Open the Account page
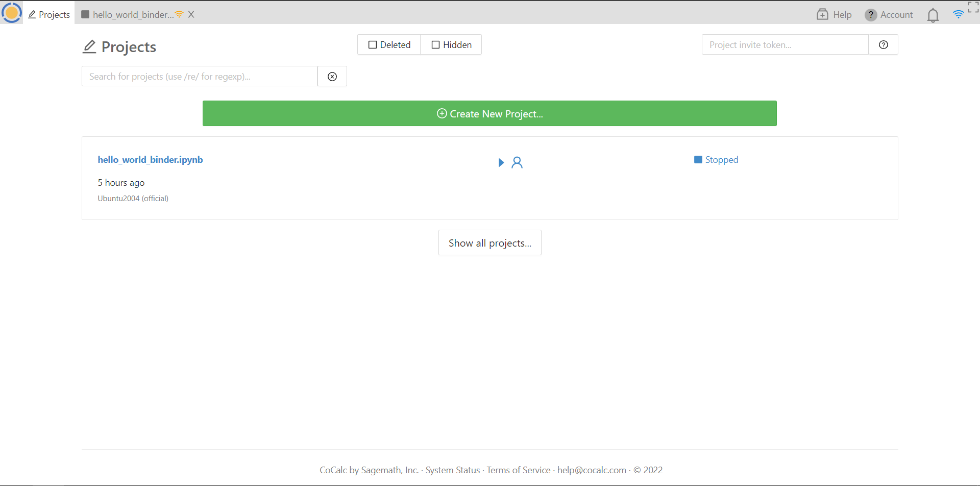 [889, 15]
